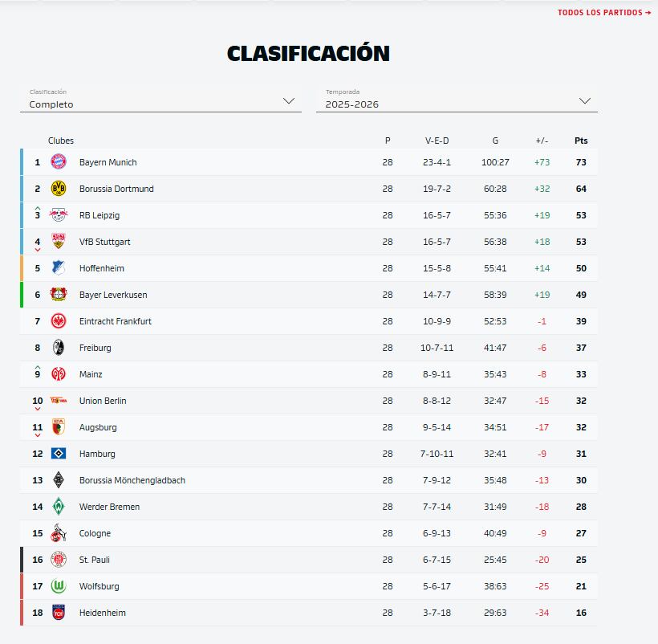Viewport: 658px width, 644px height.
Task: Click the St. Pauli skull badge
Action: point(59,560)
